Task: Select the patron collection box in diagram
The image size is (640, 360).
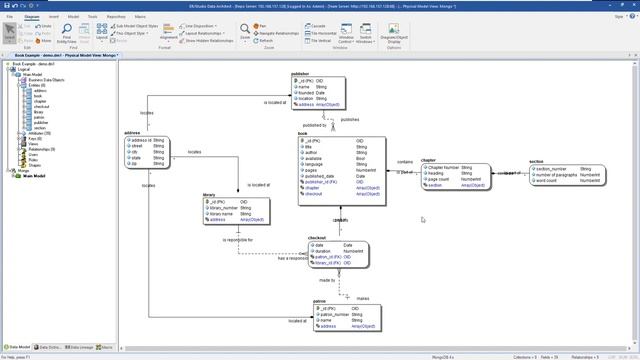Action: [x=347, y=317]
